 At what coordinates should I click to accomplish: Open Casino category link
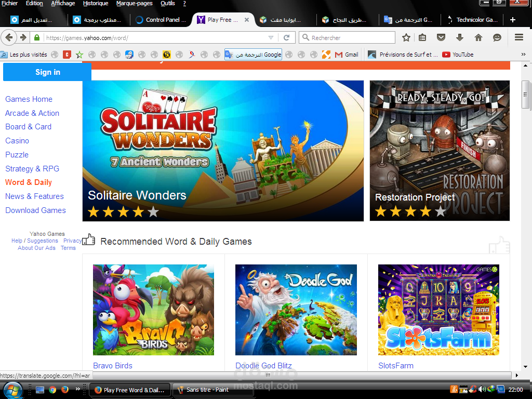coord(17,140)
